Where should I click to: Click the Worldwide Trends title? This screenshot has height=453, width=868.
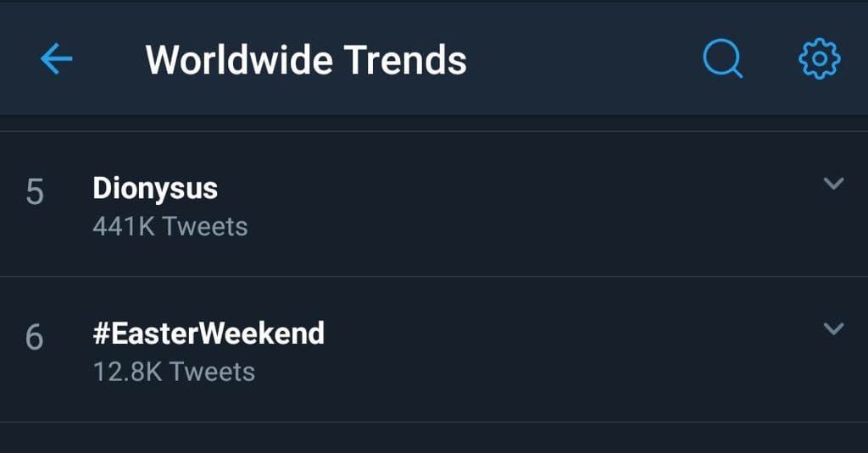tap(306, 60)
